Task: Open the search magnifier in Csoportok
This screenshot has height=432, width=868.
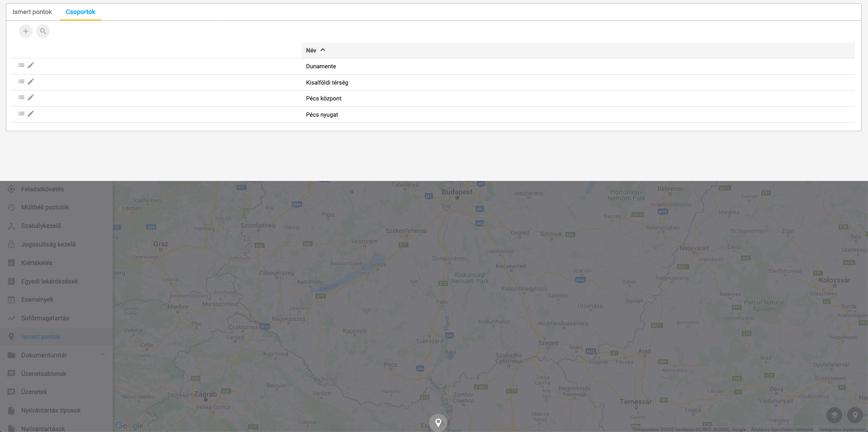Action: click(43, 31)
